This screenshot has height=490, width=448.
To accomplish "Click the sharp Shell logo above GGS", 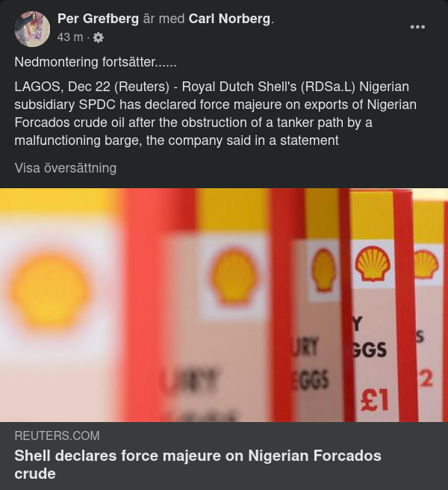I will pyautogui.click(x=372, y=264).
